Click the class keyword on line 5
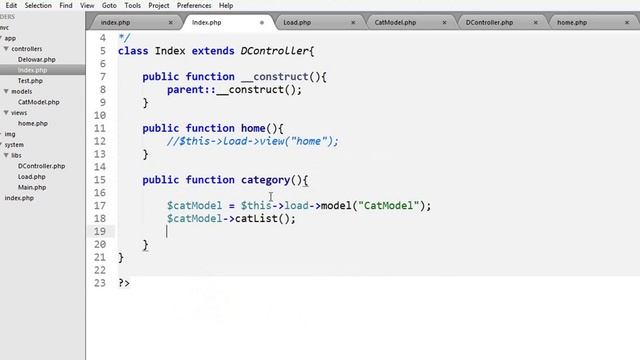Screen dimensions: 640x360 click(x=133, y=51)
